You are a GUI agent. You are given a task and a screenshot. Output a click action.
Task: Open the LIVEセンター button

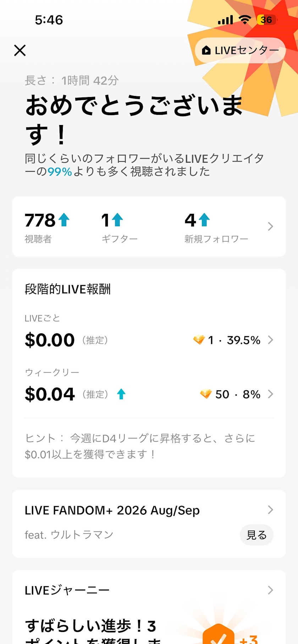click(x=240, y=50)
